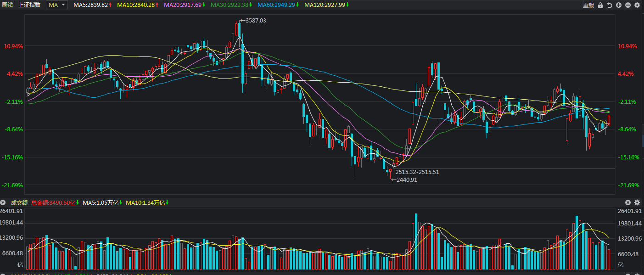Screen dimensions: 644x275
Task: Open main chart settings gear
Action: [x=637, y=5]
